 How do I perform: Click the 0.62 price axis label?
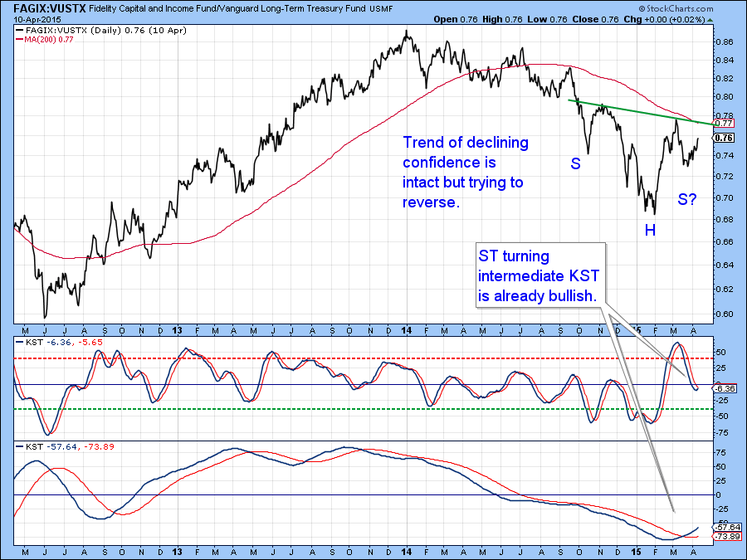[x=724, y=289]
